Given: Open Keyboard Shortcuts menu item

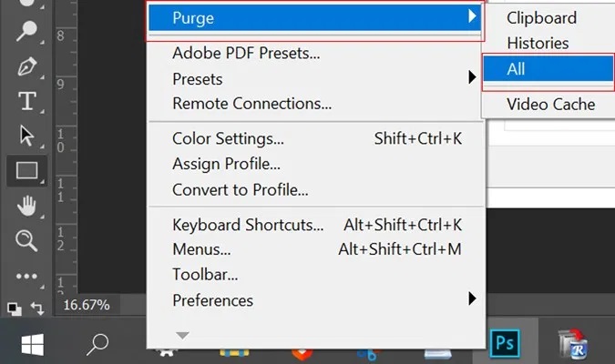Looking at the screenshot, I should pos(316,225).
